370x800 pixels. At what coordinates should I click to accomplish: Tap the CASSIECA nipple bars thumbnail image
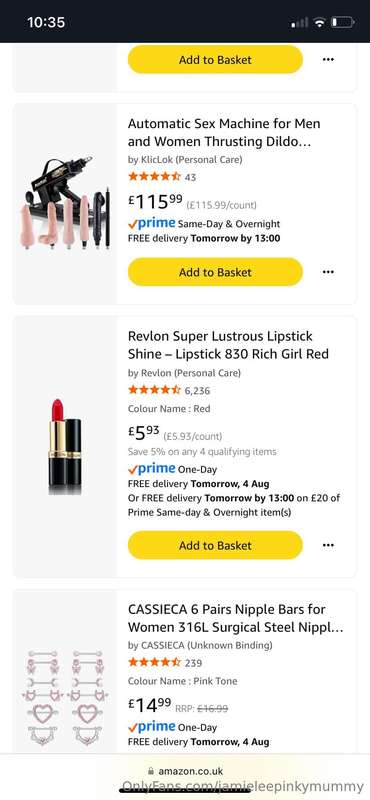coord(65,696)
